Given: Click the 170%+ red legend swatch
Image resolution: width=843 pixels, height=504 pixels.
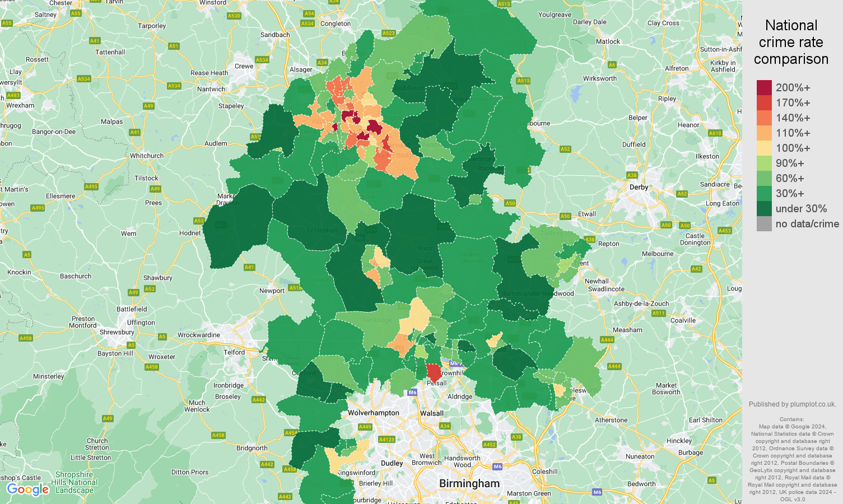Looking at the screenshot, I should point(764,102).
